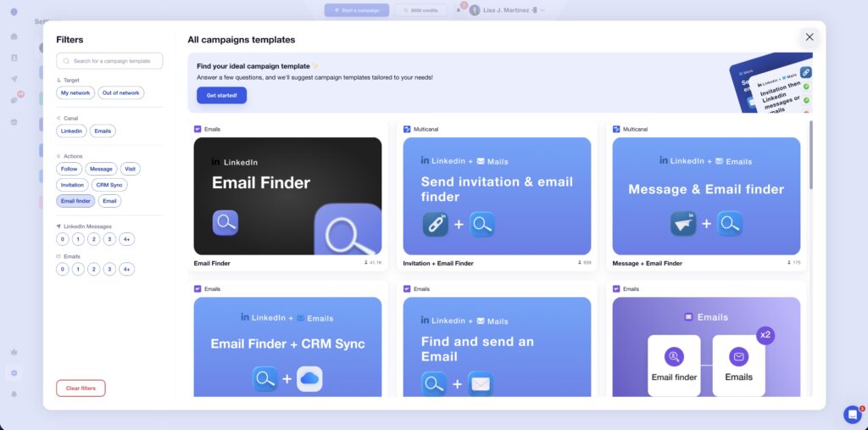
Task: Click the envelope icon on Find and send card
Action: [480, 384]
